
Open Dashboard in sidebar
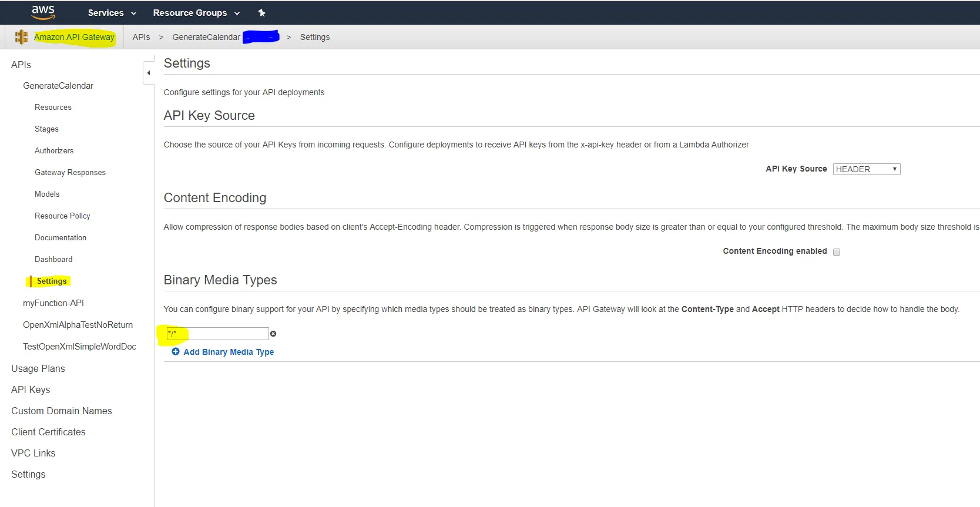[53, 260]
